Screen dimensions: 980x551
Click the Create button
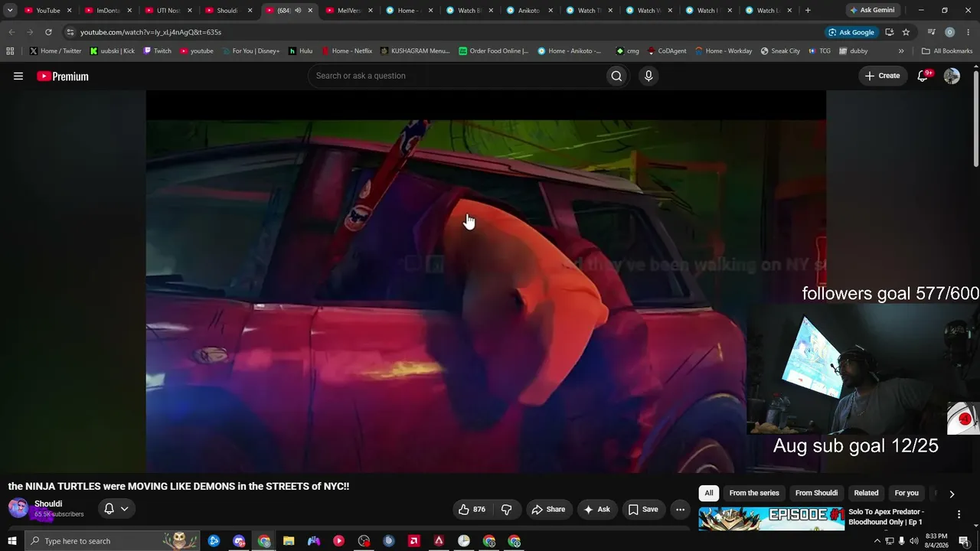882,76
